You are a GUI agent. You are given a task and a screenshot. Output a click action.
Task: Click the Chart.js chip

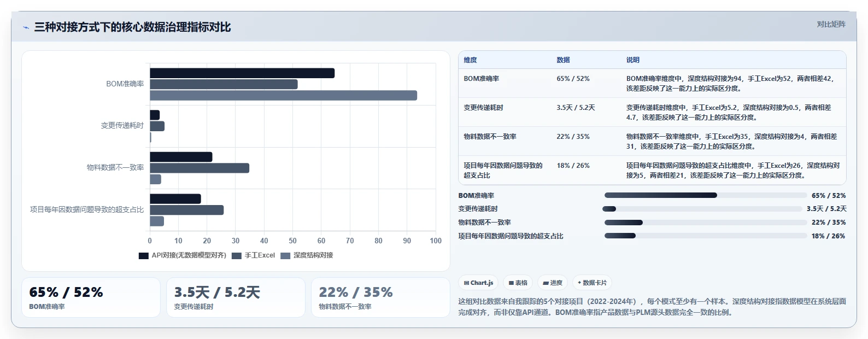478,283
